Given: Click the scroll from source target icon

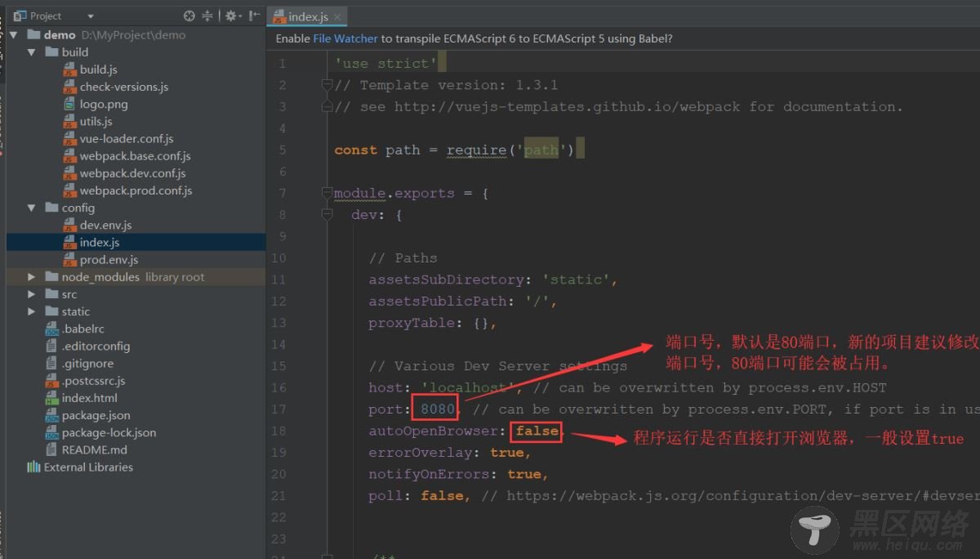Looking at the screenshot, I should 189,16.
